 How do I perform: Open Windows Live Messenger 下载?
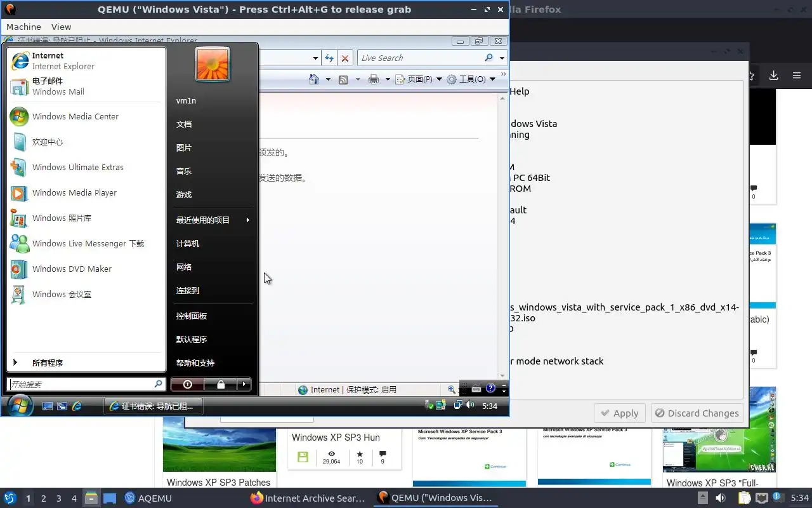[86, 243]
